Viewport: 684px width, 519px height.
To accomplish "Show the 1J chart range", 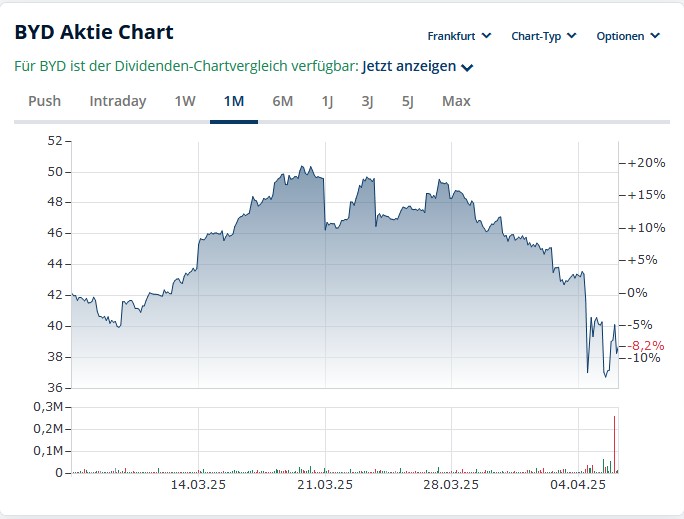I will (x=327, y=101).
